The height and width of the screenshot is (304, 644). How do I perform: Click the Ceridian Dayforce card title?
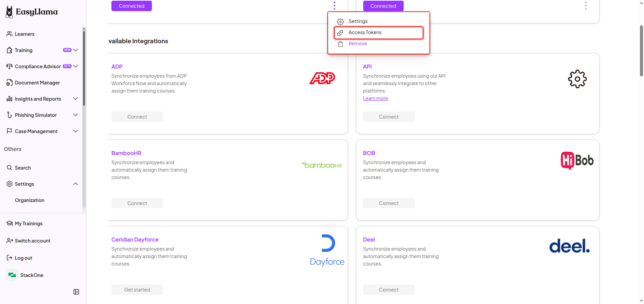[135, 239]
